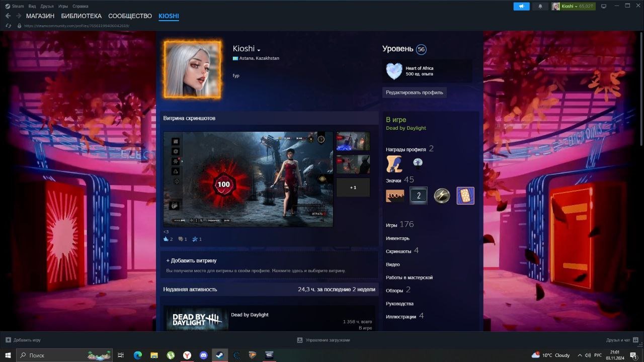Open screenshot comments bubble icon
Screen dimensions: 644x362
click(181, 239)
